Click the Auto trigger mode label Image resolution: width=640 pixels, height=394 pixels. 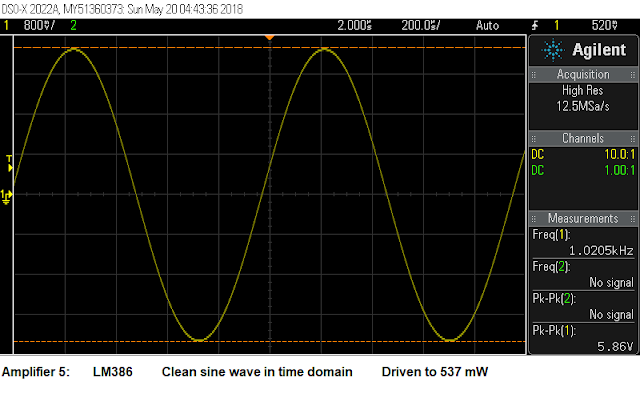(487, 26)
